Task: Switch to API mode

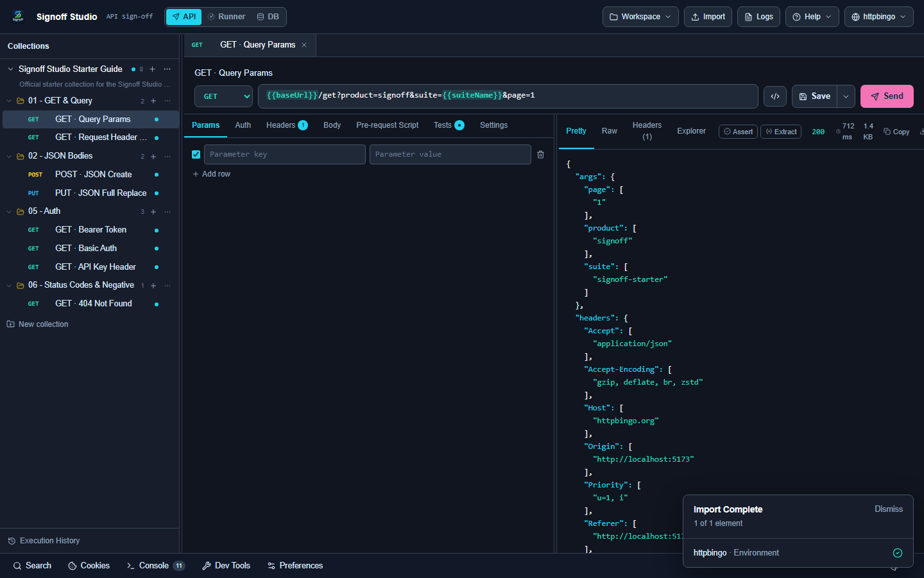Action: tap(184, 17)
